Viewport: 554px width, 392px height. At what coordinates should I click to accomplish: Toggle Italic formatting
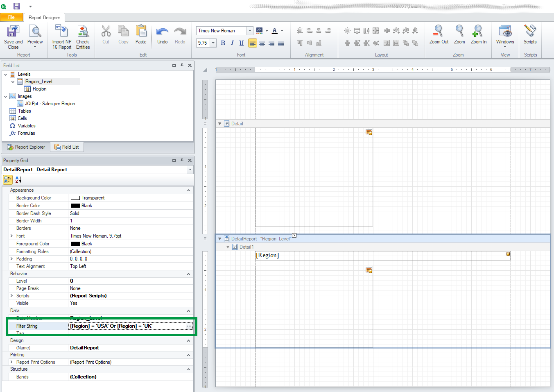tap(232, 43)
